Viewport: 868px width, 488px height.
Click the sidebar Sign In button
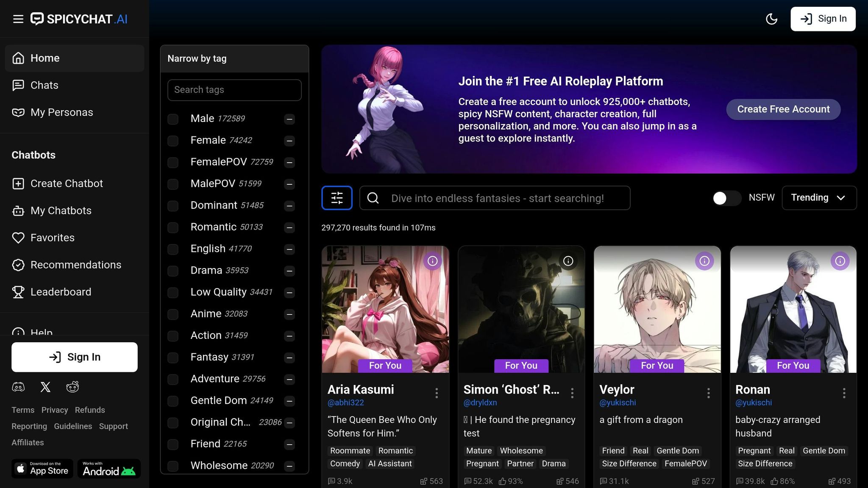click(x=75, y=357)
